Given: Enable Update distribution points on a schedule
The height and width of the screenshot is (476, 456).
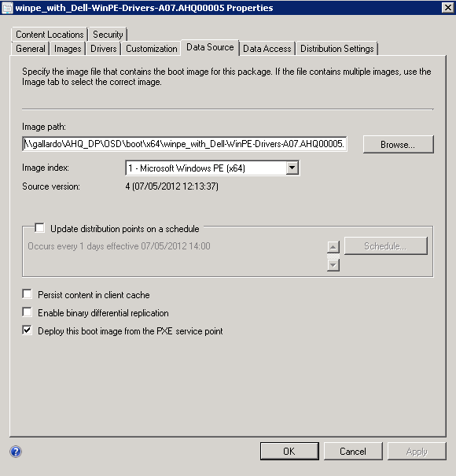Looking at the screenshot, I should point(39,227).
